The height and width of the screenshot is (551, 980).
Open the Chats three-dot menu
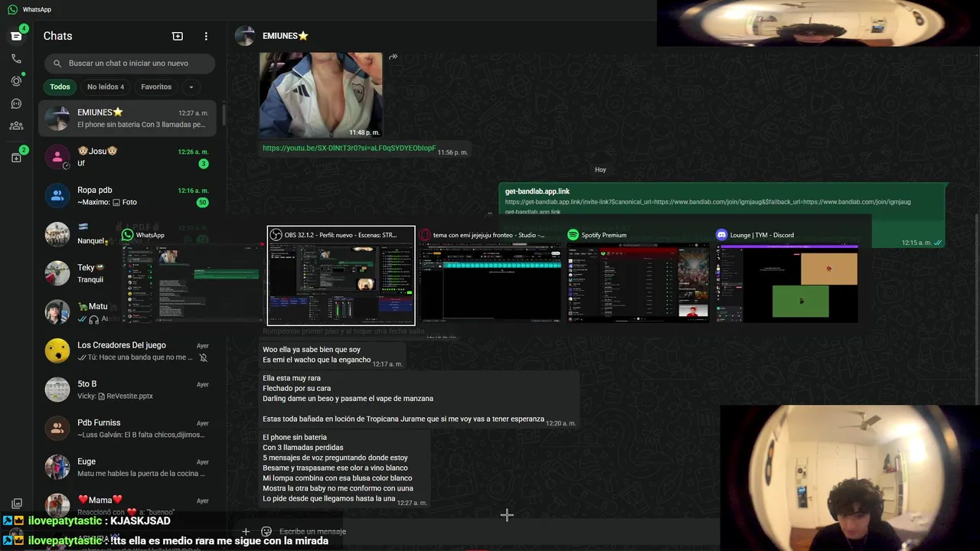pyautogui.click(x=206, y=36)
